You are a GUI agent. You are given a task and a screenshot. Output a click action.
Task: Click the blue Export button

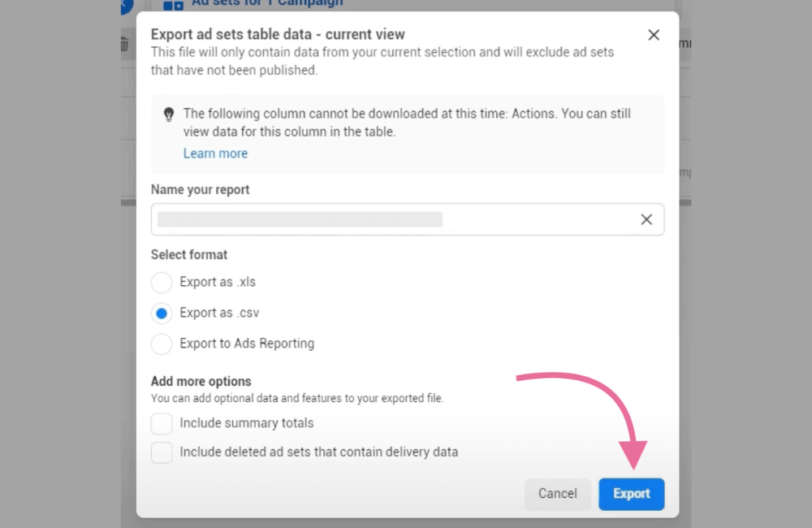click(632, 494)
